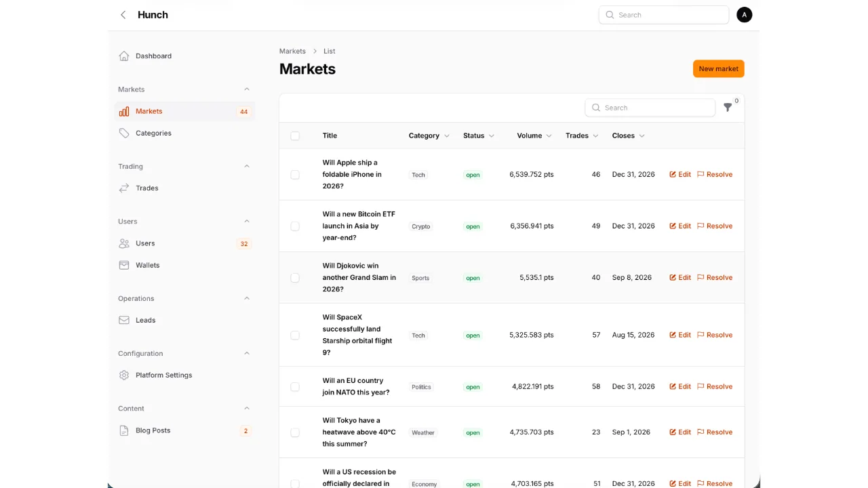This screenshot has height=488, width=868.
Task: Click the 44 badge next to Markets
Action: [243, 112]
